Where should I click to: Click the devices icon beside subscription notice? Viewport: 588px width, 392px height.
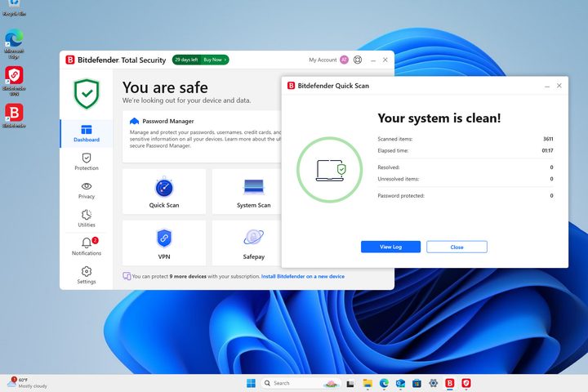[127, 277]
